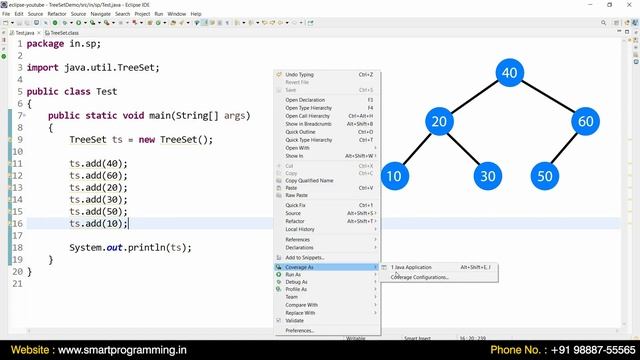Viewport: 640px width, 360px height.
Task: Select Team entry in context menu
Action: click(327, 297)
